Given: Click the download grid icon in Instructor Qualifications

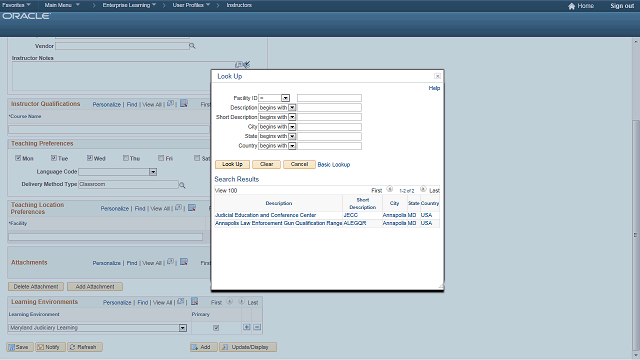Looking at the screenshot, I should (x=184, y=104).
